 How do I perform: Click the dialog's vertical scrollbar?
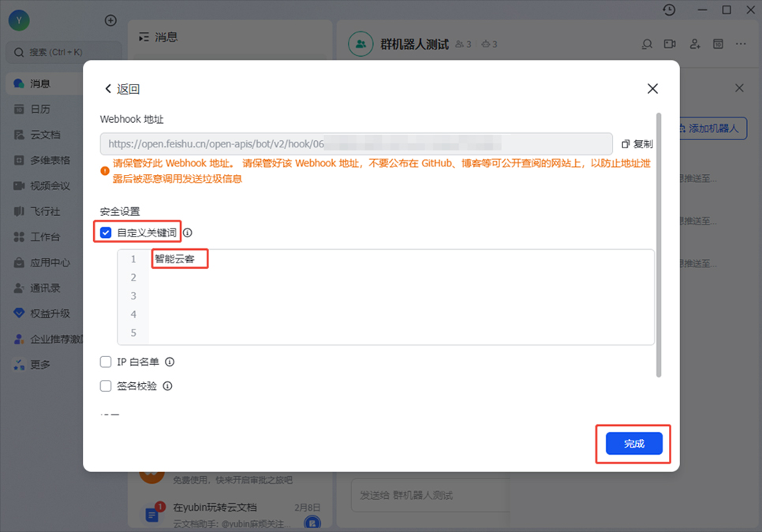coord(659,244)
